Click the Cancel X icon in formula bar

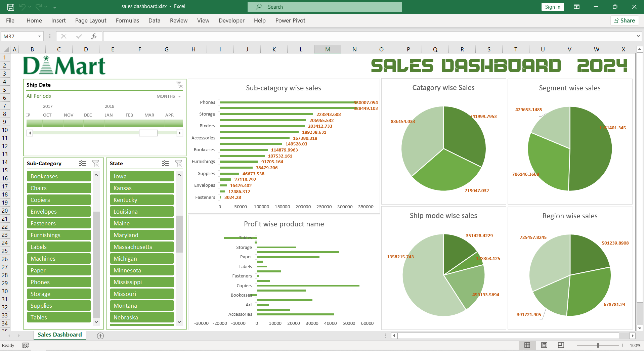(63, 36)
